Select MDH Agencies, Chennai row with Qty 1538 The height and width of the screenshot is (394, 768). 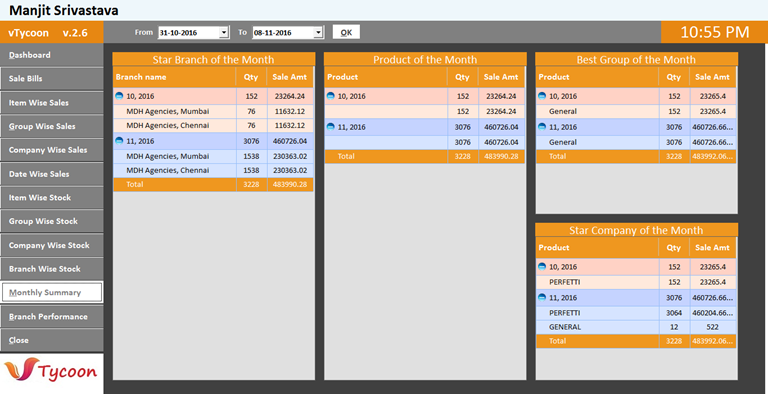[x=213, y=171]
